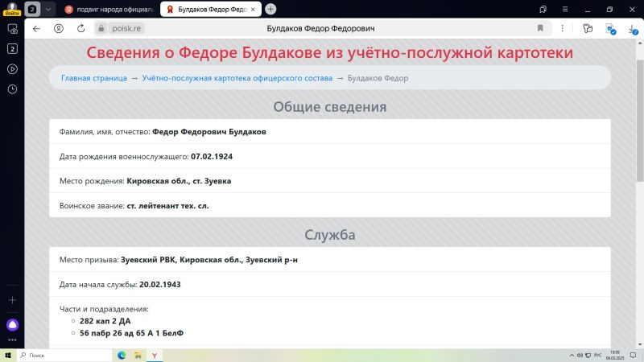
Task: Open the Windows Start menu
Action: coord(8,356)
